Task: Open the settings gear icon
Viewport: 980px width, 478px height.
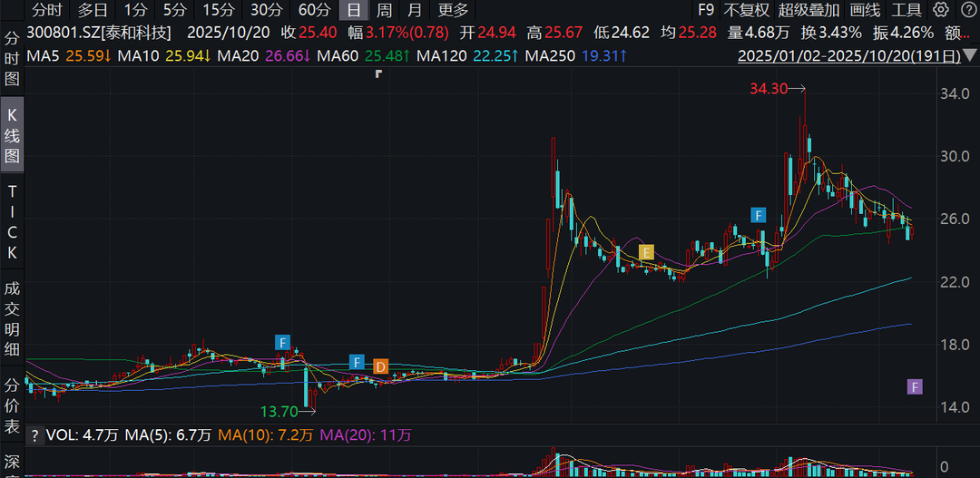Action: click(x=941, y=10)
